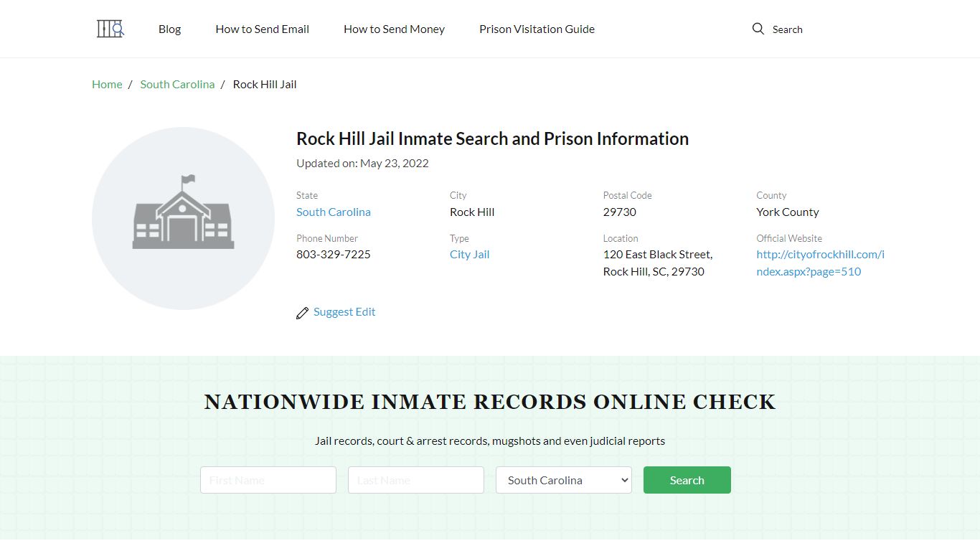The image size is (980, 551).
Task: Click the Rock Hill Jail Inmate Search heading
Action: pos(492,138)
